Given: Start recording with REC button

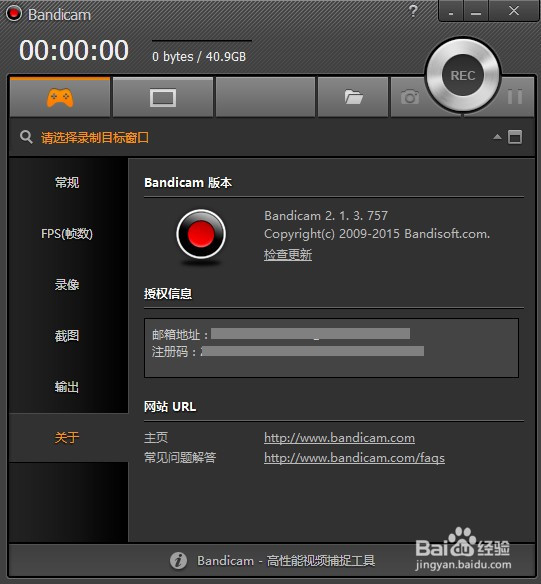Looking at the screenshot, I should (x=463, y=75).
